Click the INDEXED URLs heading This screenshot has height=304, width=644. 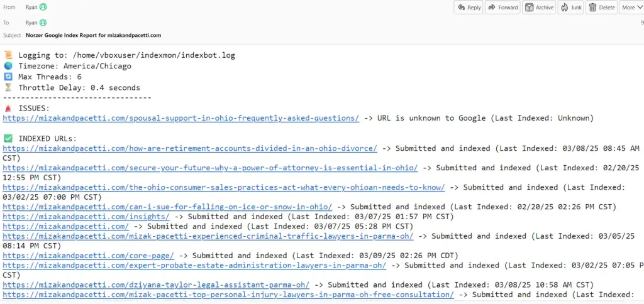tap(40, 138)
